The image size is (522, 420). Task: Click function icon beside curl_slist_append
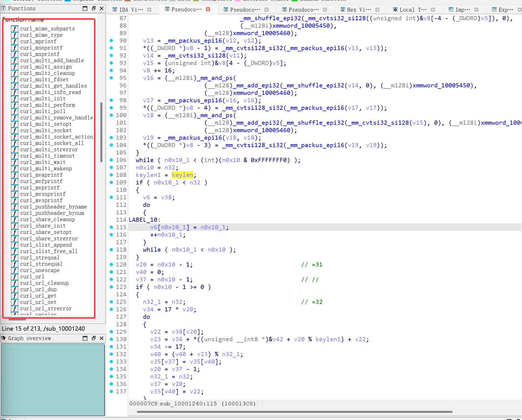click(15, 245)
